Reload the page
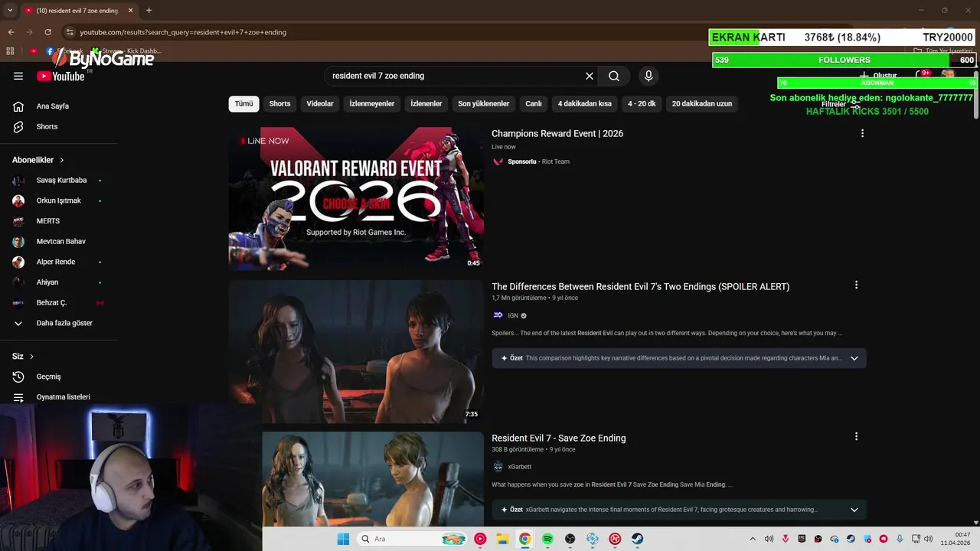The height and width of the screenshot is (551, 980). [47, 32]
